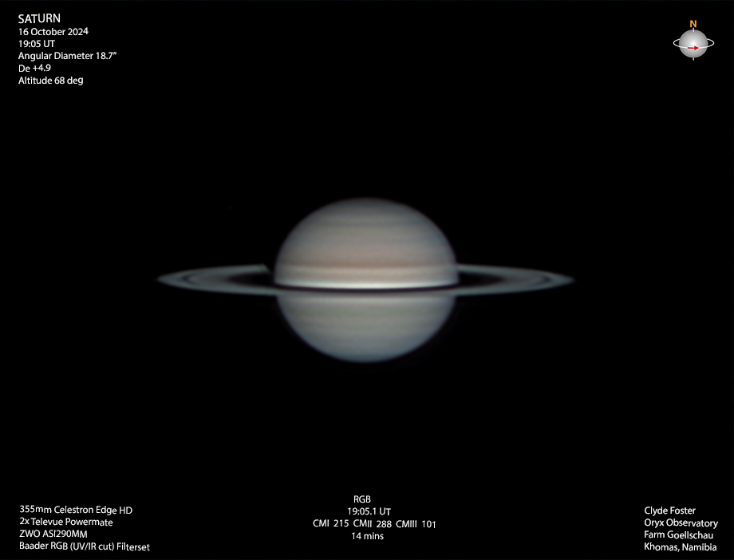This screenshot has width=734, height=560.
Task: Click '355mm Celestron Edge HD' equipment text
Action: [x=76, y=510]
